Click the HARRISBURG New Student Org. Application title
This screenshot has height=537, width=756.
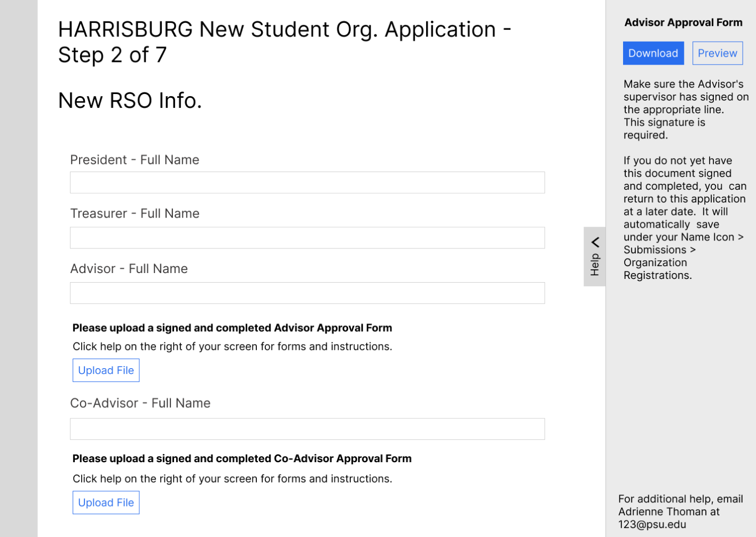[284, 42]
